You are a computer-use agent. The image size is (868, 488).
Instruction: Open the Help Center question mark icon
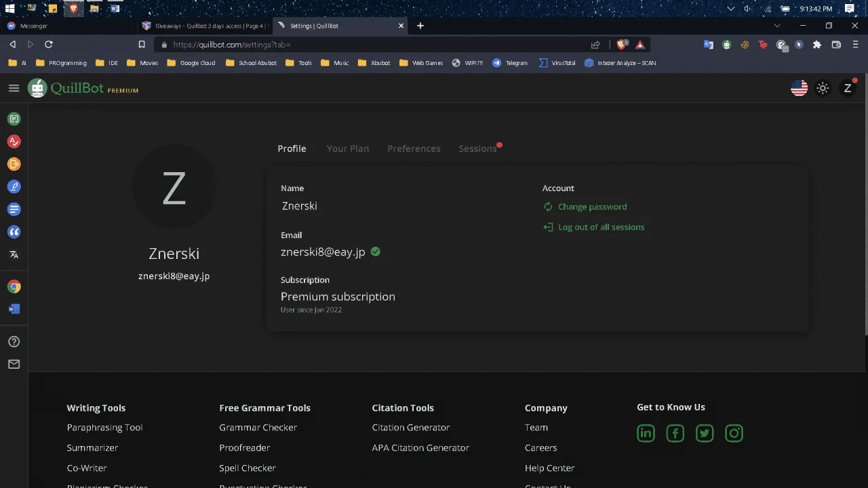tap(14, 342)
